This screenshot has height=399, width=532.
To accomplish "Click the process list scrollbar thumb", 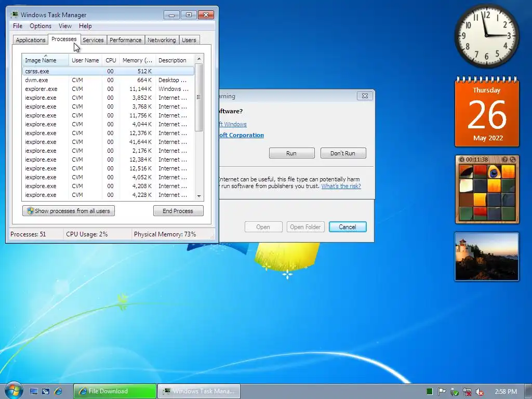I will [x=199, y=97].
